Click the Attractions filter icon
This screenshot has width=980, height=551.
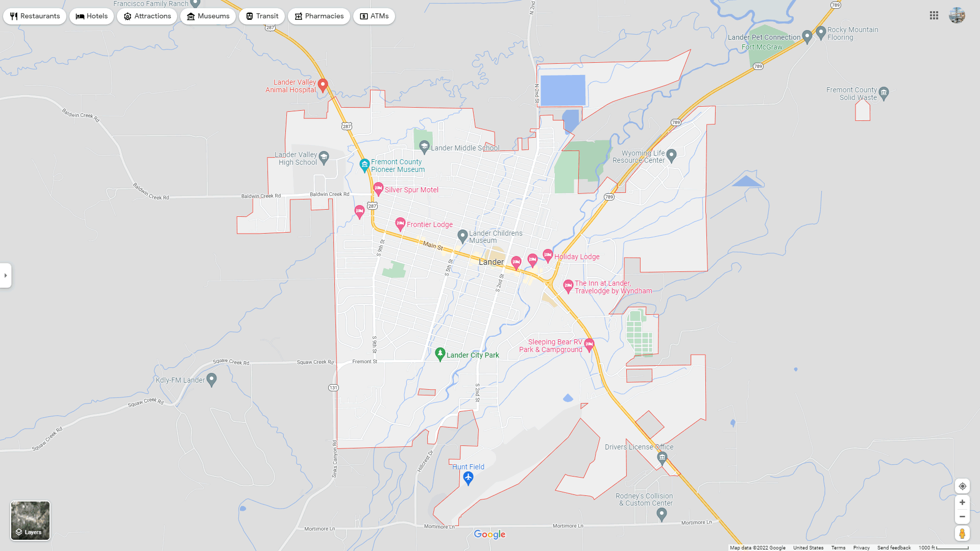[127, 16]
